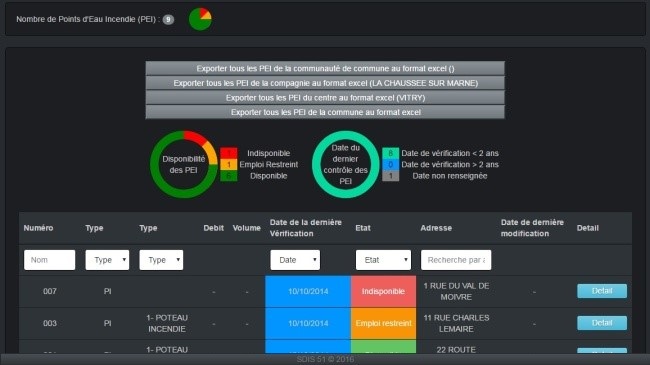Viewport: 650px width, 365px height.
Task: Click the Debit column header
Action: click(x=213, y=228)
